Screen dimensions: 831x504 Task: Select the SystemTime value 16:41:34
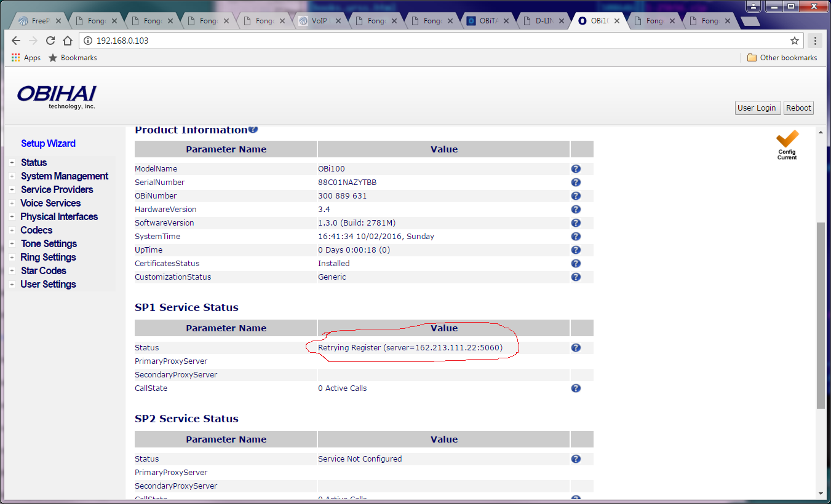click(376, 236)
